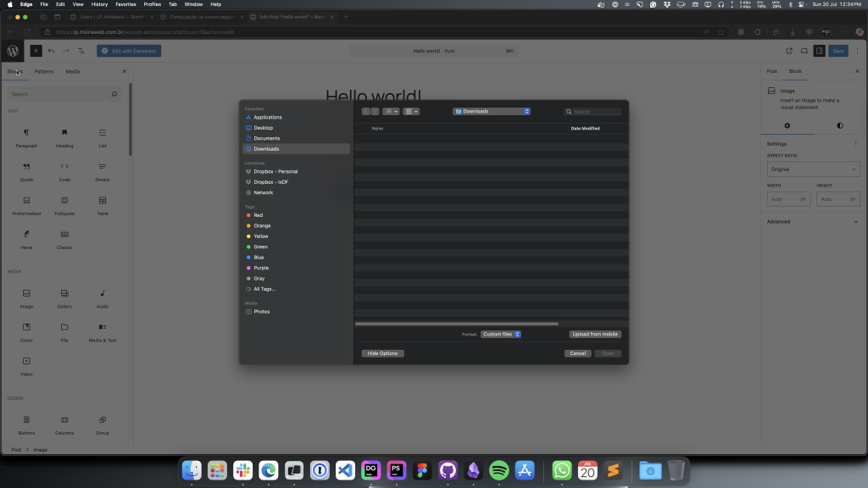Select the Gallery block icon
This screenshot has height=488, width=868.
coord(64,294)
